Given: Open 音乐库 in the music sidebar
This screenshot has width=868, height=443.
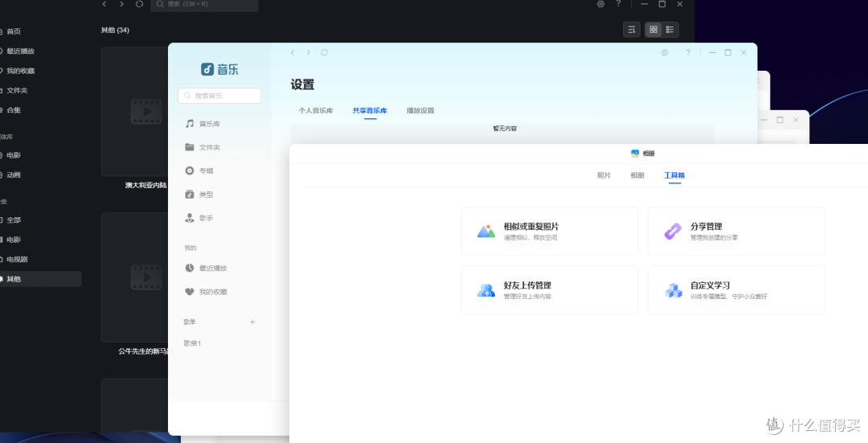Looking at the screenshot, I should pos(203,124).
